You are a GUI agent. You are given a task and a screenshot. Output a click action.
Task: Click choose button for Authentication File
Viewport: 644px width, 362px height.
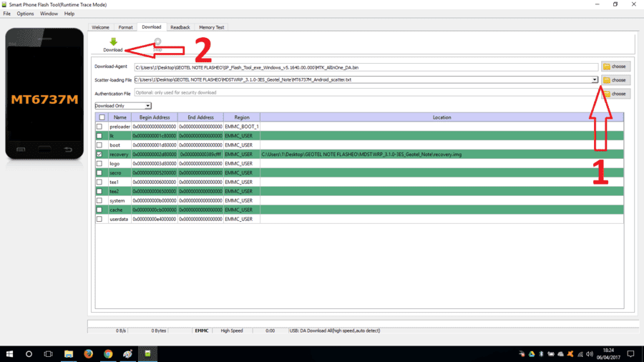click(x=615, y=94)
